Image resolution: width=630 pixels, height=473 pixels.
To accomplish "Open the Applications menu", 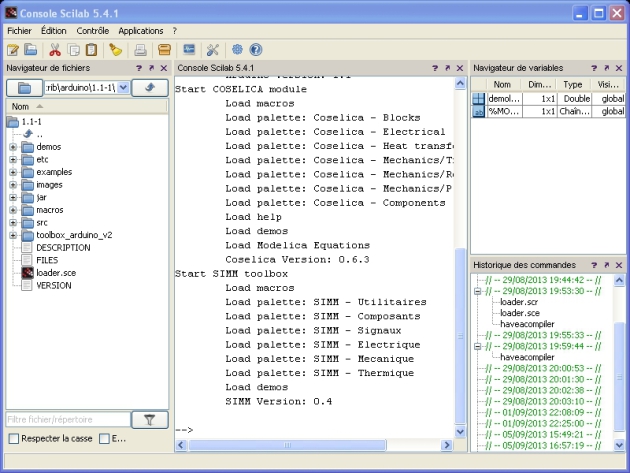I will tap(141, 31).
